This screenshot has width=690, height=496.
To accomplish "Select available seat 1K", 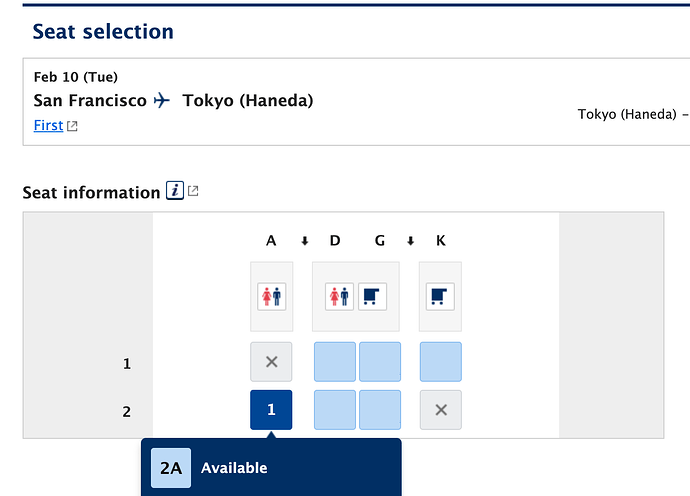I will click(440, 362).
